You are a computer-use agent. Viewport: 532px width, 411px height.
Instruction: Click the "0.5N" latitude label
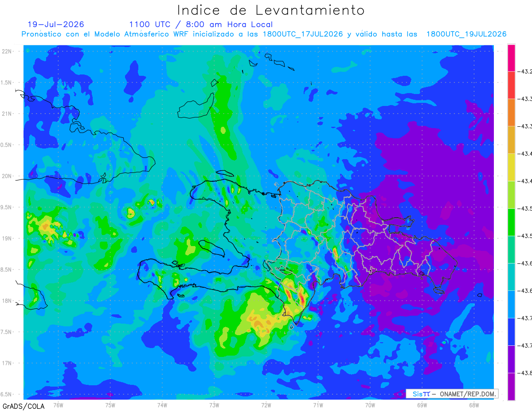pyautogui.click(x=7, y=145)
